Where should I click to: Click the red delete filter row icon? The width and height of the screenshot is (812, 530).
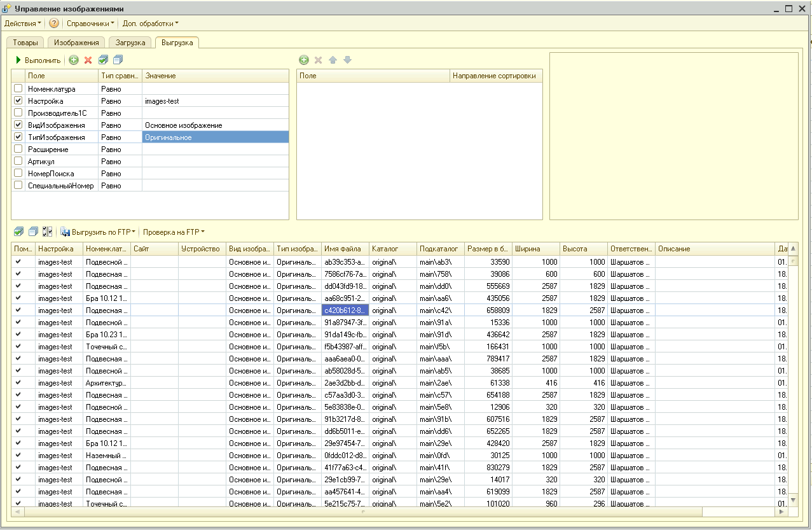[x=88, y=60]
